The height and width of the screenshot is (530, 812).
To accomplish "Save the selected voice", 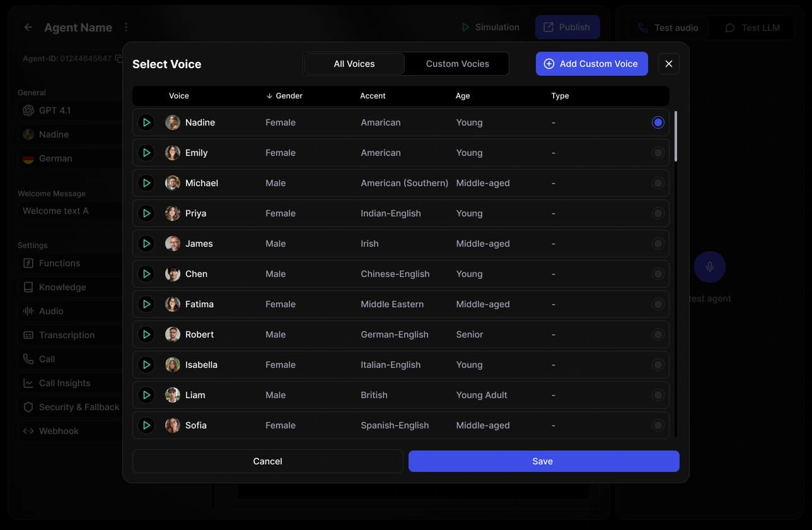I will (543, 461).
